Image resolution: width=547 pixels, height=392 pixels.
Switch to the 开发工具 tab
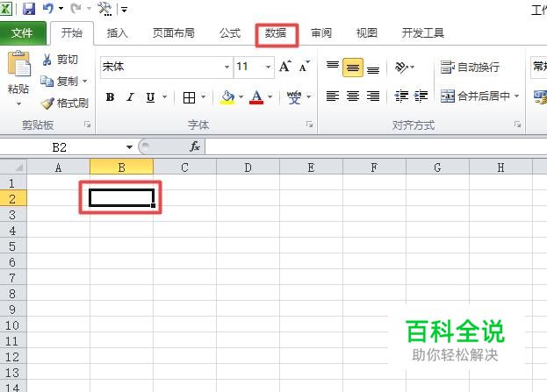[422, 33]
